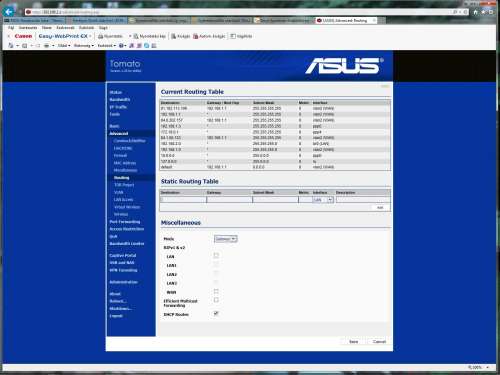
Task: Click the static route Description field
Action: (363, 200)
